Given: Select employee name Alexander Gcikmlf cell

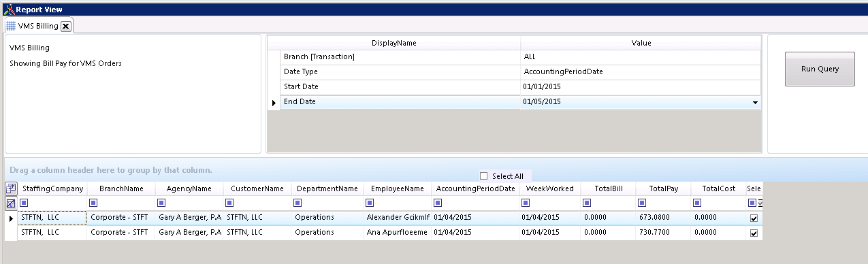Looking at the screenshot, I should point(398,218).
